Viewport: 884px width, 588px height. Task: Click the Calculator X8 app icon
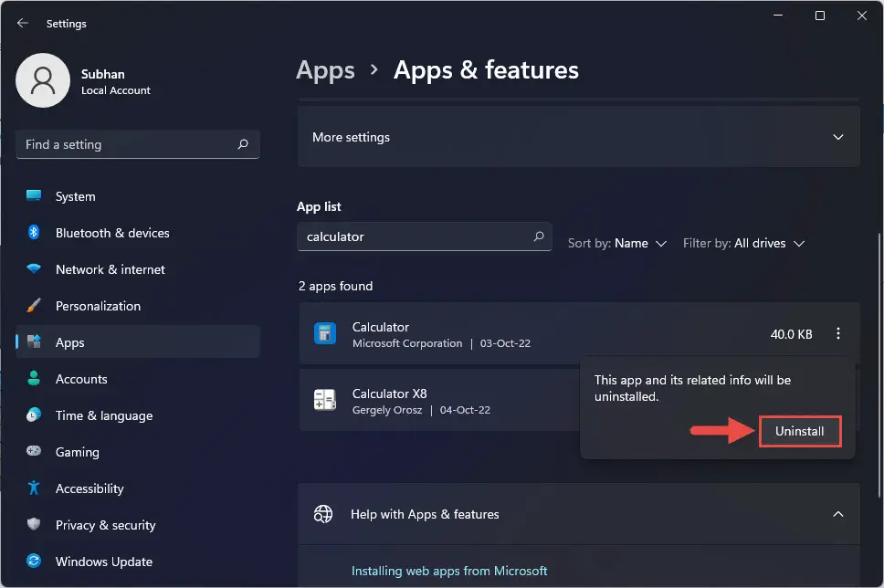coord(324,401)
